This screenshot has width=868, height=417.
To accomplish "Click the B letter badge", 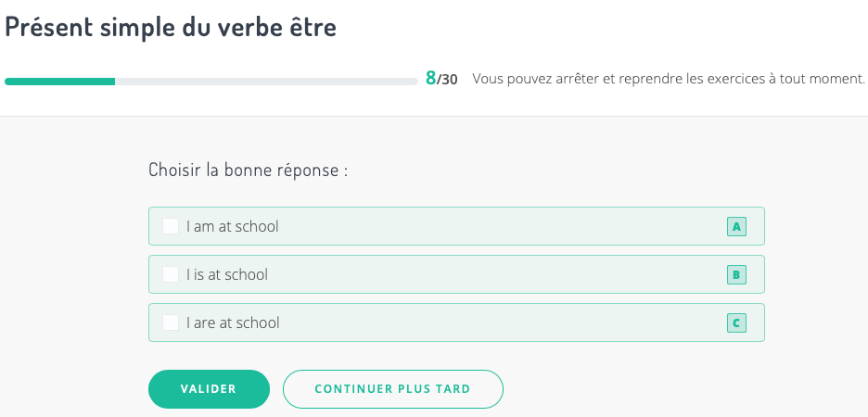I will coord(736,274).
